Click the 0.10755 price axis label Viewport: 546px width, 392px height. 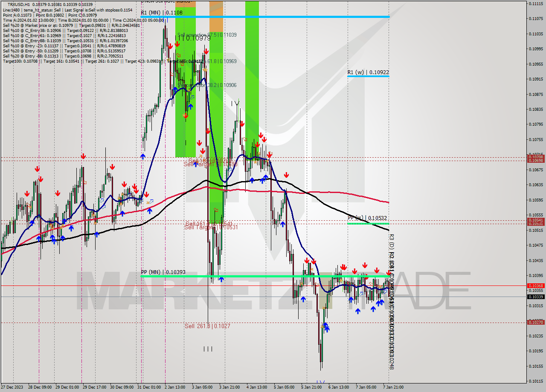pos(535,139)
